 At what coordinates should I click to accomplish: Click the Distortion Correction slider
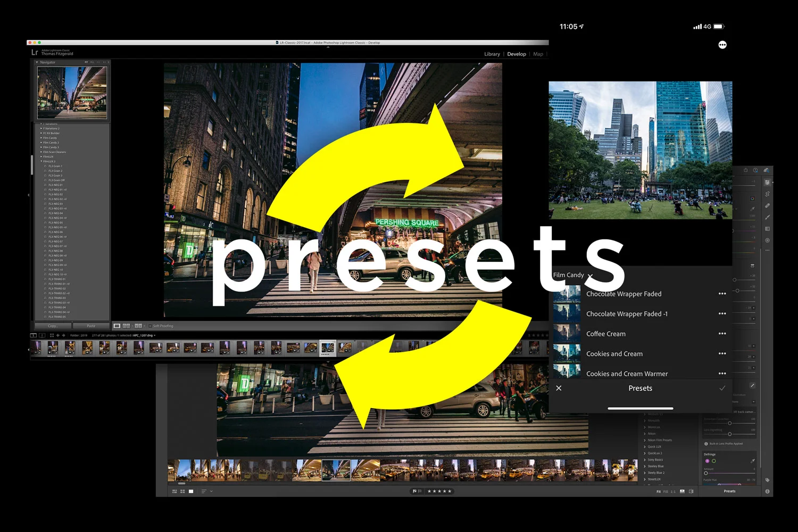729,423
